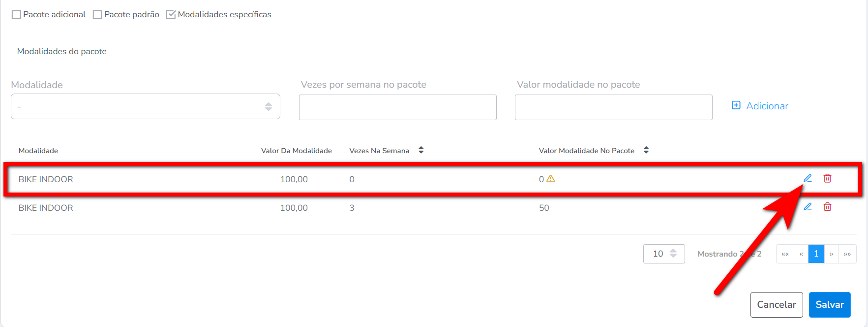Sort by Valor Modalidade No Pacote column
868x327 pixels.
[x=646, y=150]
